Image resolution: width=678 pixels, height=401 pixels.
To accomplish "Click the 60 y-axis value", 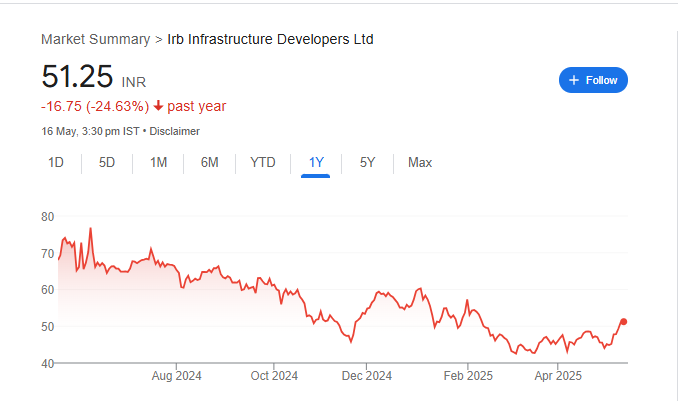I will coord(48,290).
